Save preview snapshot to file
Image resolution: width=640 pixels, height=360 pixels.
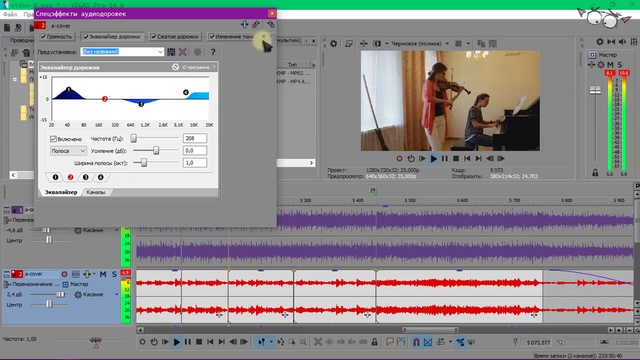tap(493, 43)
